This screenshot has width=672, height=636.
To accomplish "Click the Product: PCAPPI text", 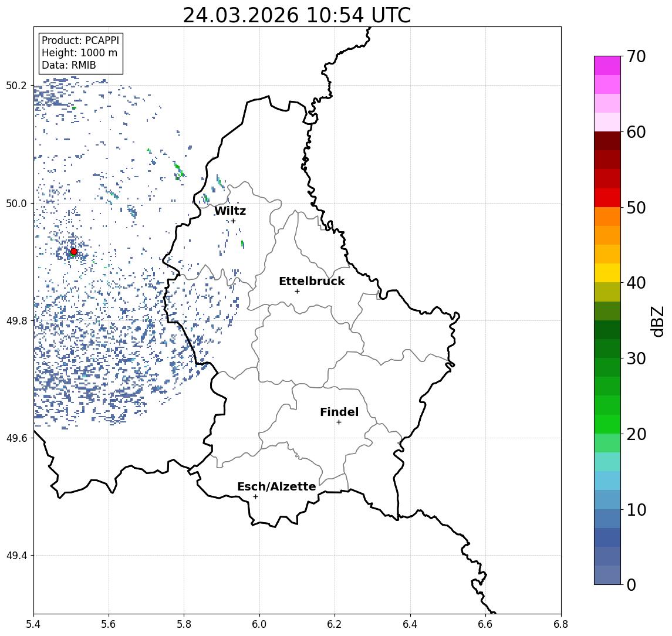I will 80,40.
